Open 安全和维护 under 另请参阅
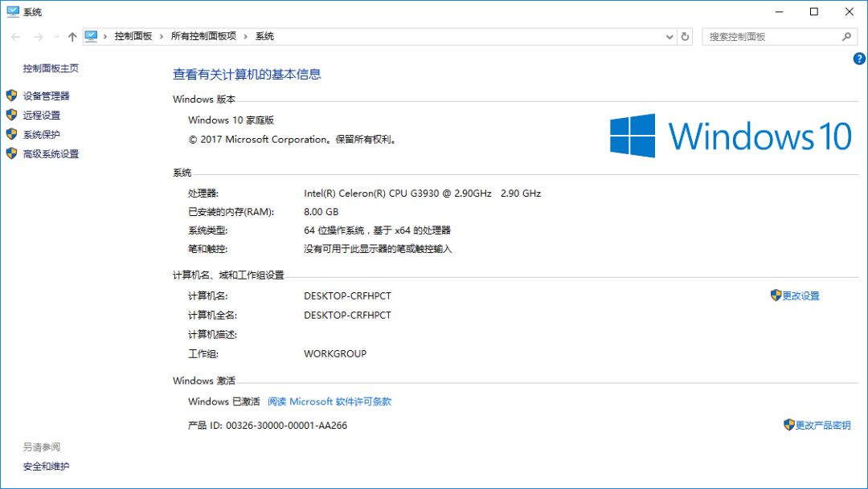 coord(44,467)
